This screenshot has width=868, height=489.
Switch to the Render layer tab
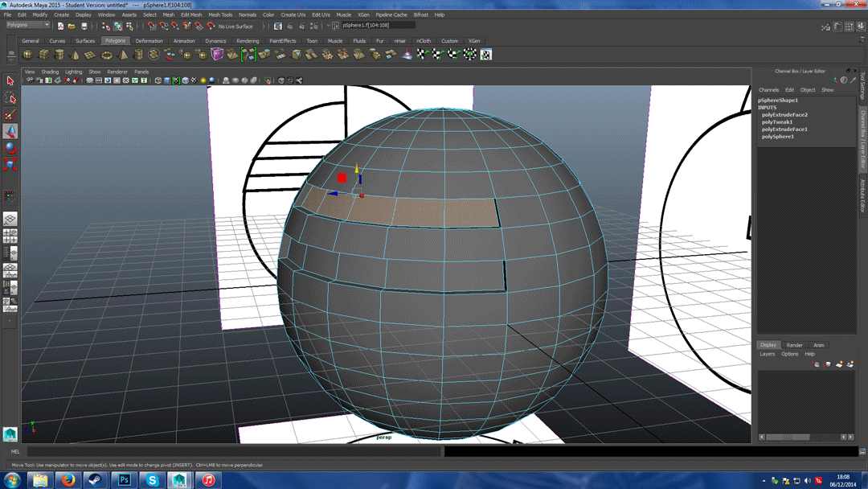click(x=794, y=345)
